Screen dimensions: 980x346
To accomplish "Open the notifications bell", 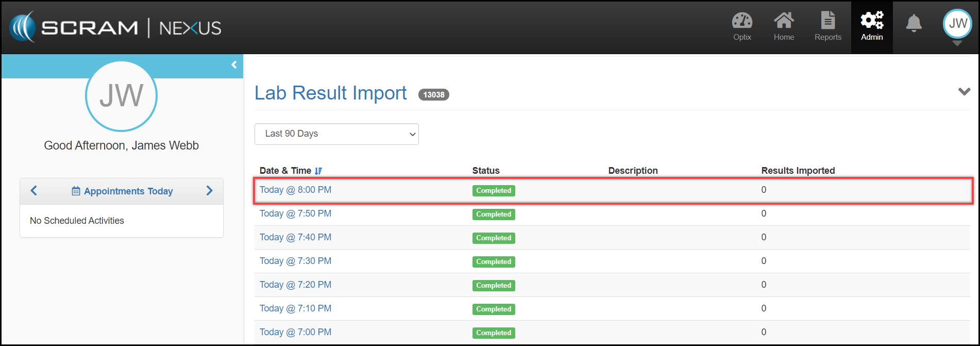I will [914, 24].
